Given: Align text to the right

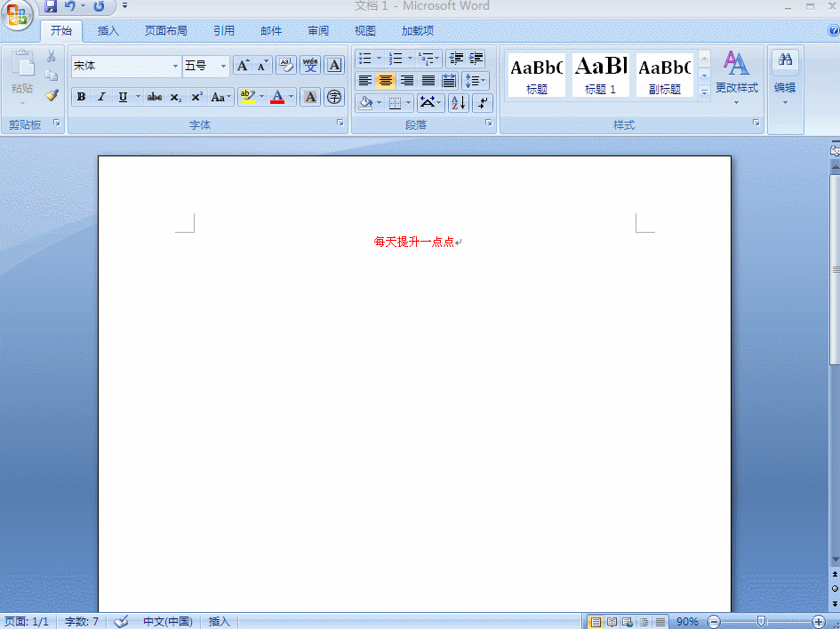Looking at the screenshot, I should coord(406,81).
